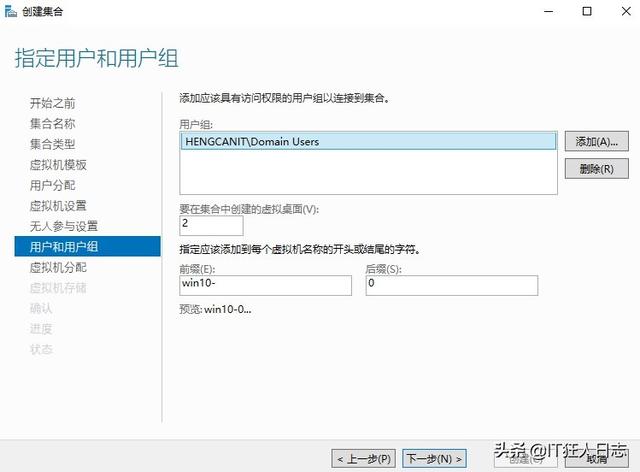Open the 集合名称 step

pos(52,124)
